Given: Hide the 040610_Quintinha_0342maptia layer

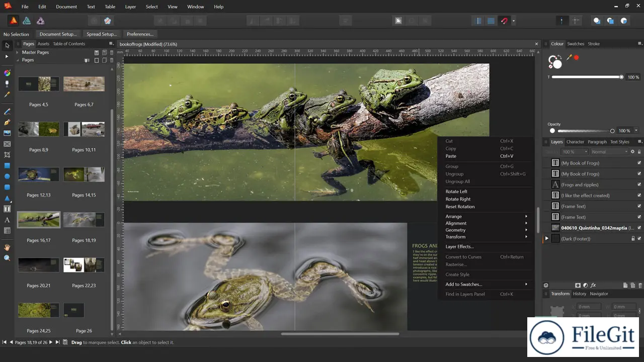Looking at the screenshot, I should 639,228.
